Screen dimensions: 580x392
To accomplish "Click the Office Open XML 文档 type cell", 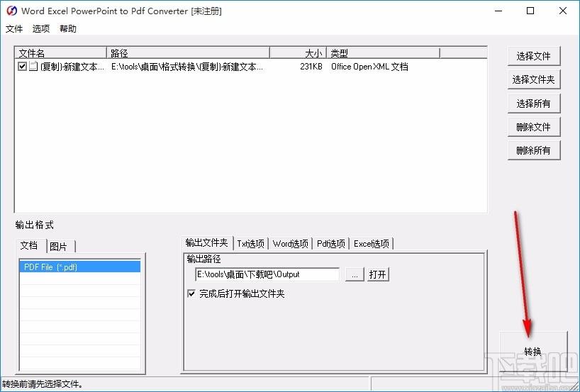I will coord(369,67).
